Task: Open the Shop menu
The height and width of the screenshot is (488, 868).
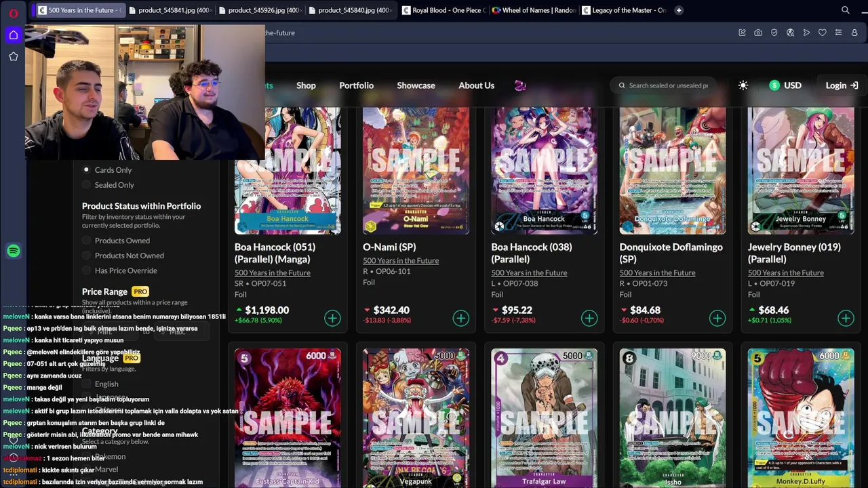Action: (x=306, y=85)
